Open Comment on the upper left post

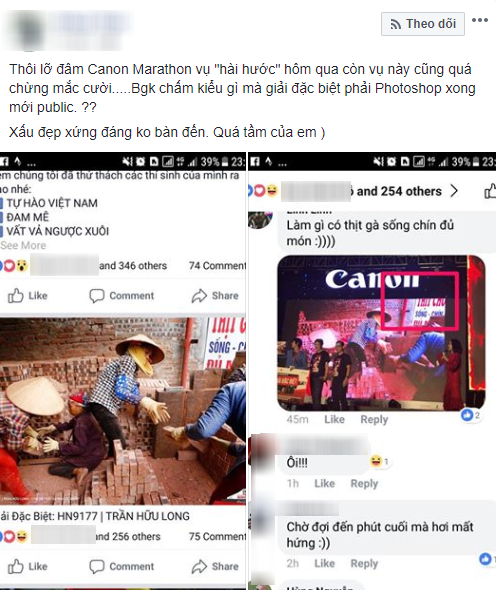tap(122, 296)
